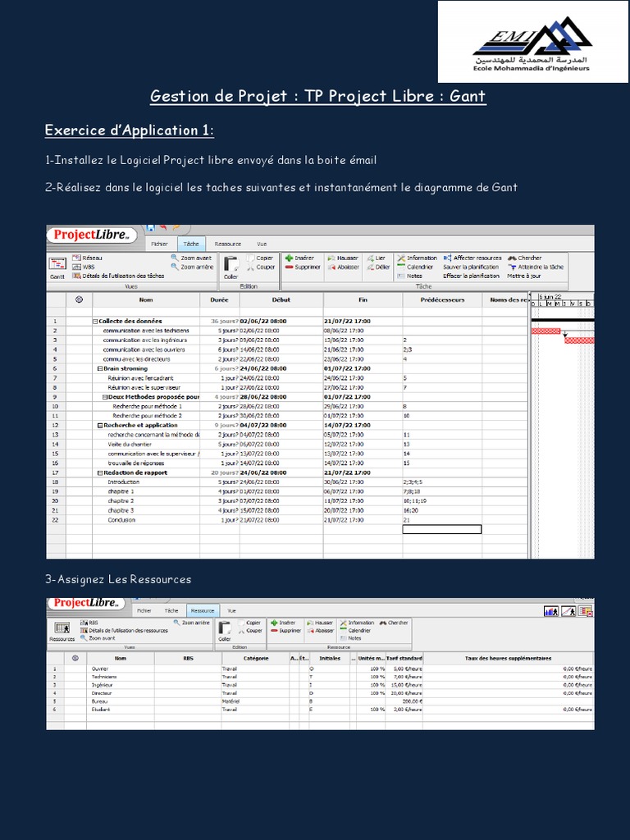This screenshot has width=630, height=840.
Task: Select the Réseau view icon
Action: (x=76, y=258)
